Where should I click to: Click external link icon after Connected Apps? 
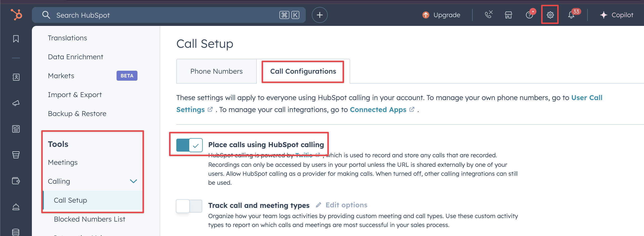pos(412,110)
